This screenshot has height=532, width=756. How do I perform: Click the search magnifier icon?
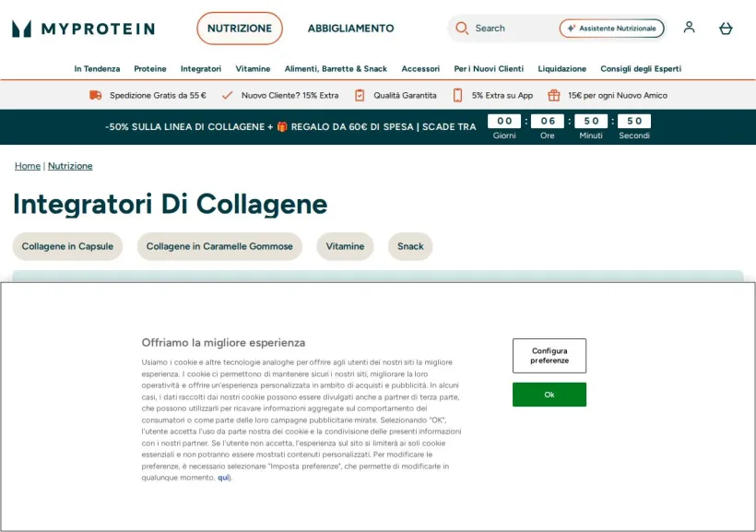coord(461,28)
